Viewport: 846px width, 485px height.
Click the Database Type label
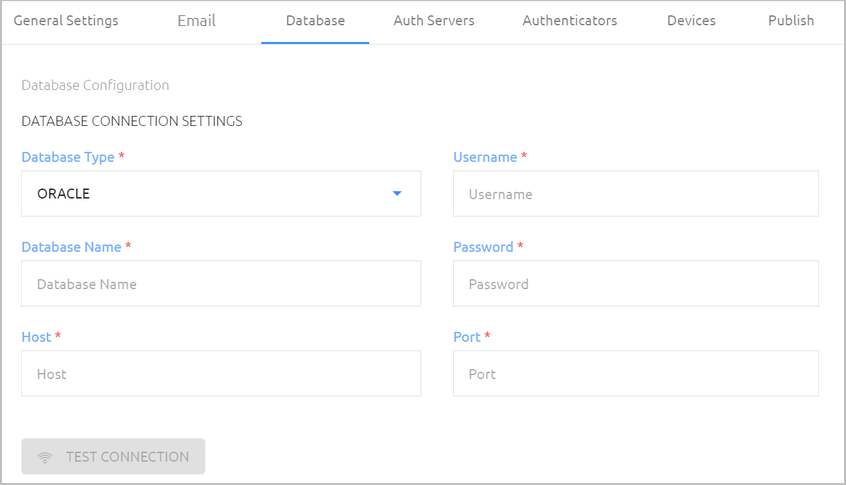click(x=68, y=157)
